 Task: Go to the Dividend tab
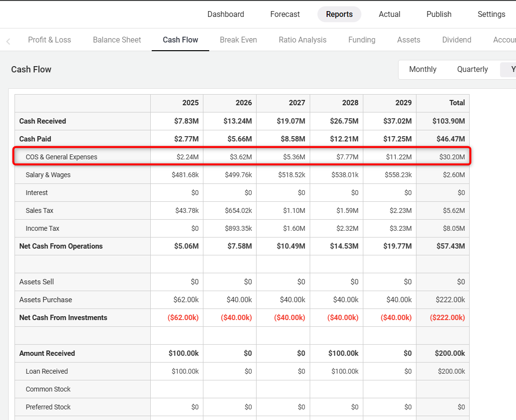click(457, 40)
